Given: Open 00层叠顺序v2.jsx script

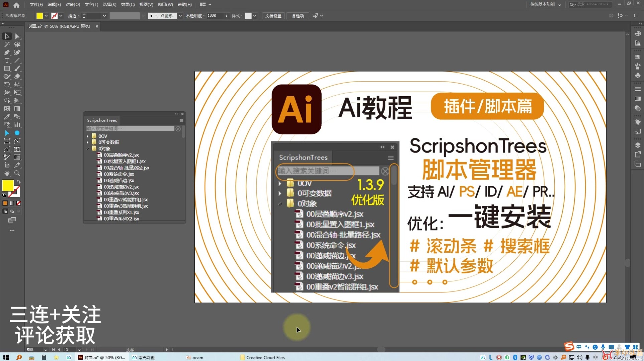Looking at the screenshot, I should coord(121,155).
